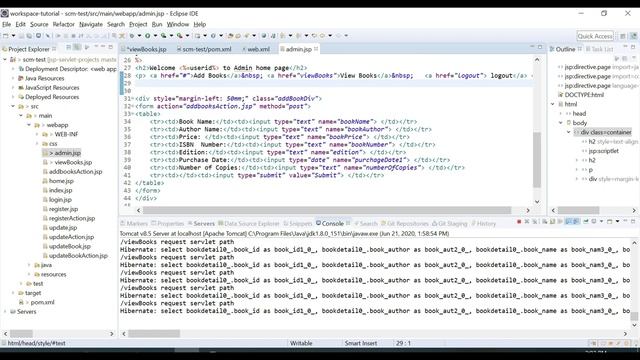
Task: Click the New file toolbar icon
Action: click(6, 36)
